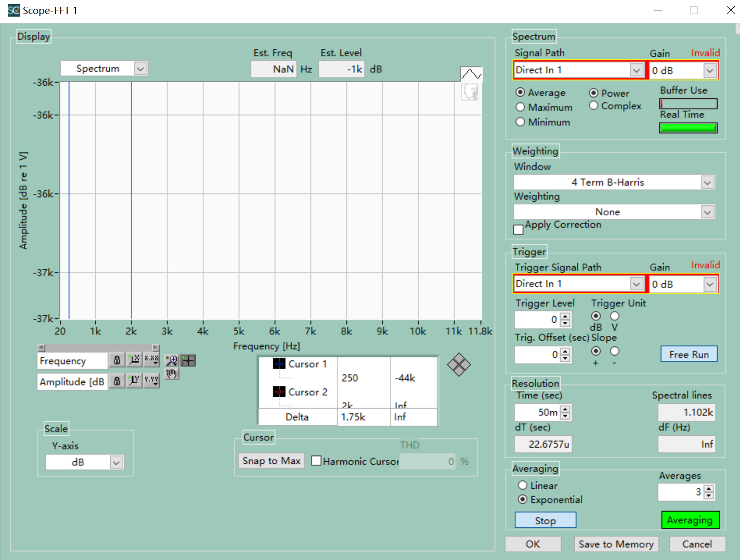The height and width of the screenshot is (560, 740).
Task: Open the Y-axis number format menu
Action: pos(151,381)
